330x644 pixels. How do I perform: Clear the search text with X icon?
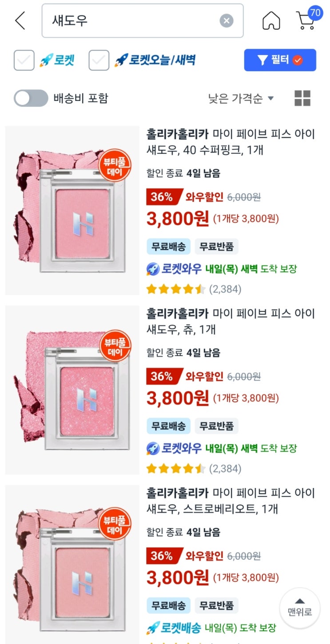click(227, 20)
